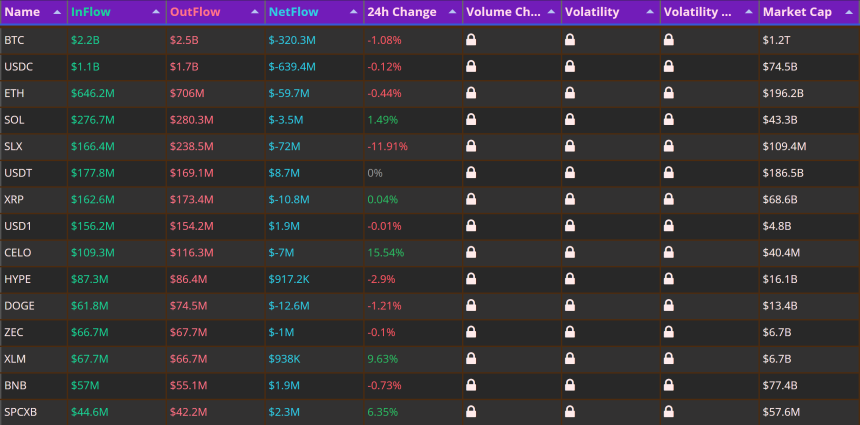Screen dimensions: 860x425
Task: Click the sort arrow on the OutFlow header
Action: (255, 12)
